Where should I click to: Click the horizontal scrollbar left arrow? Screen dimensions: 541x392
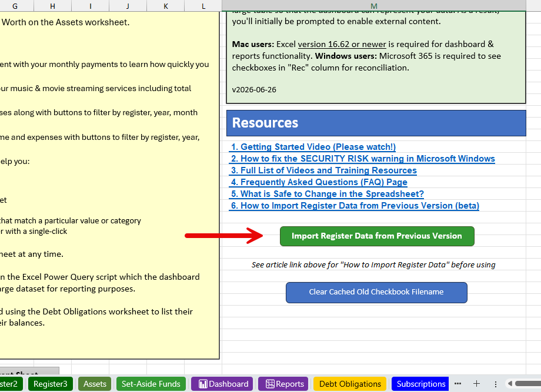tap(510, 384)
